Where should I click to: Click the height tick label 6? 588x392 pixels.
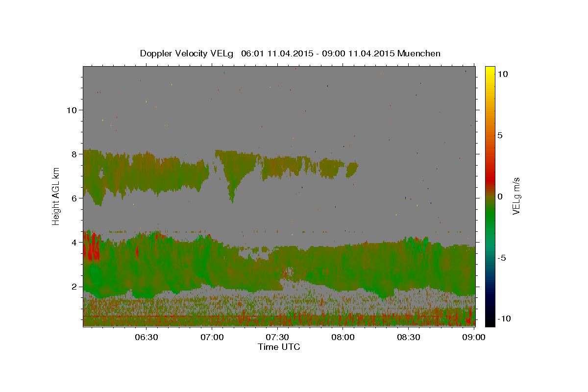(x=74, y=198)
